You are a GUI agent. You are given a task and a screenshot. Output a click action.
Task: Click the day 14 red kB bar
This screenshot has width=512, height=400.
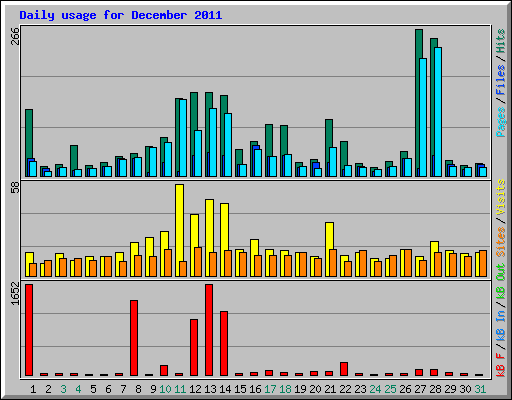point(224,344)
